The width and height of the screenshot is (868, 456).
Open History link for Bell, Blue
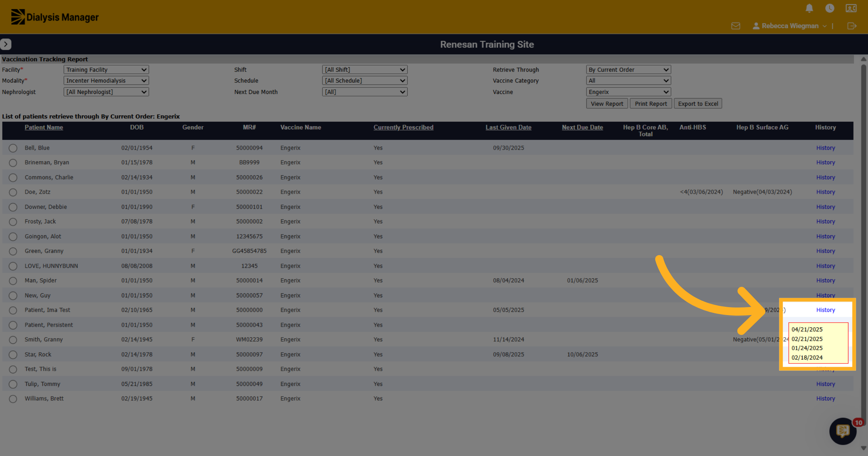825,148
